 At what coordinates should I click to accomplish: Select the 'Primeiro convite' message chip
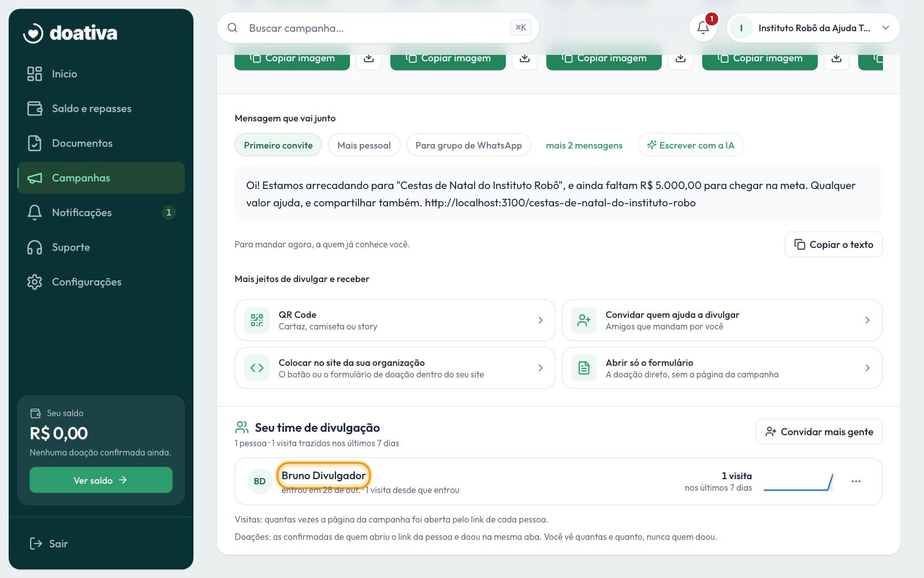click(x=278, y=145)
